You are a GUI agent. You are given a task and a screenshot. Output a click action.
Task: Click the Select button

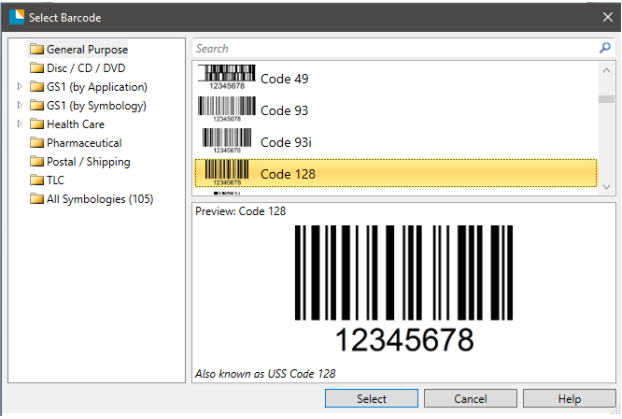(x=371, y=398)
